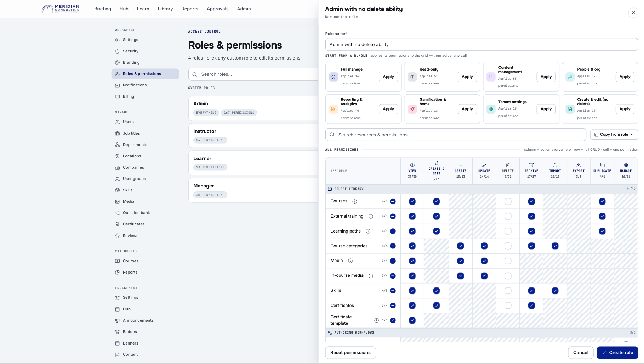The height and width of the screenshot is (364, 644).
Task: Open the Briefing top navigation item
Action: [x=103, y=9]
